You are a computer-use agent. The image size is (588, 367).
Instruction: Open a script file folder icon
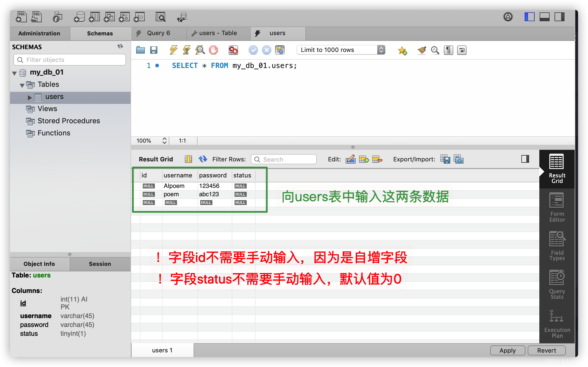point(141,50)
